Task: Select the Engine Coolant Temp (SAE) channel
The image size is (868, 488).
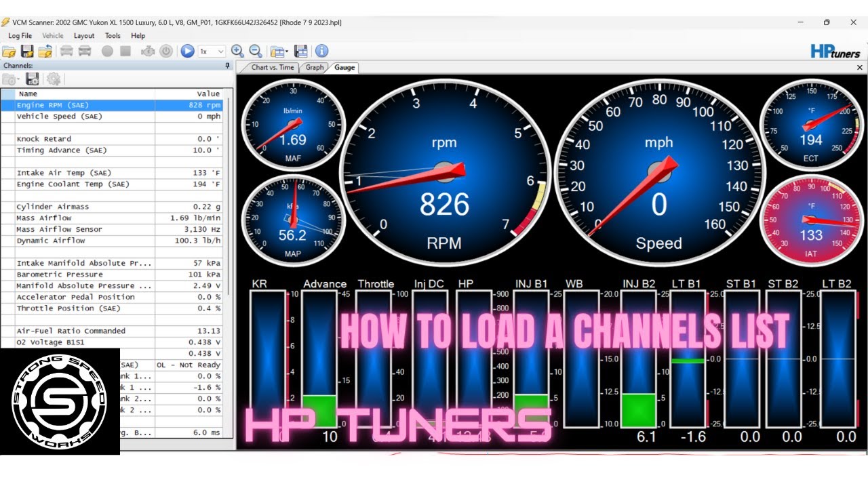Action: (112, 184)
